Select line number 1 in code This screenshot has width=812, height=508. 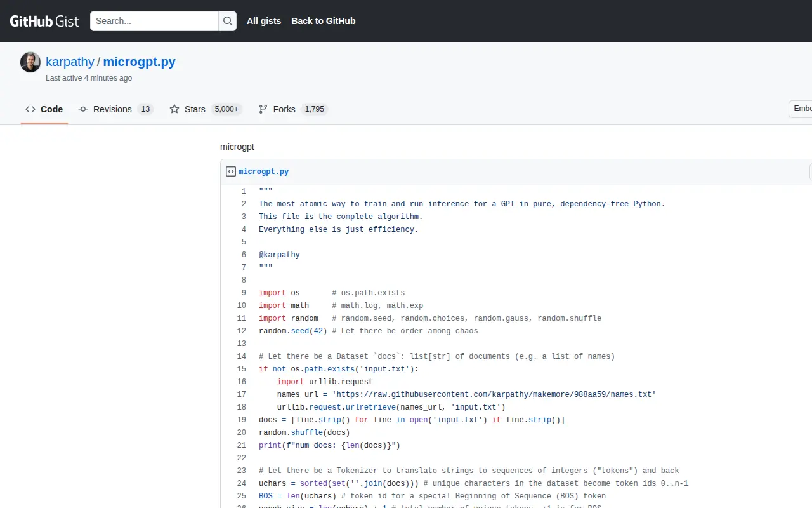(x=244, y=191)
